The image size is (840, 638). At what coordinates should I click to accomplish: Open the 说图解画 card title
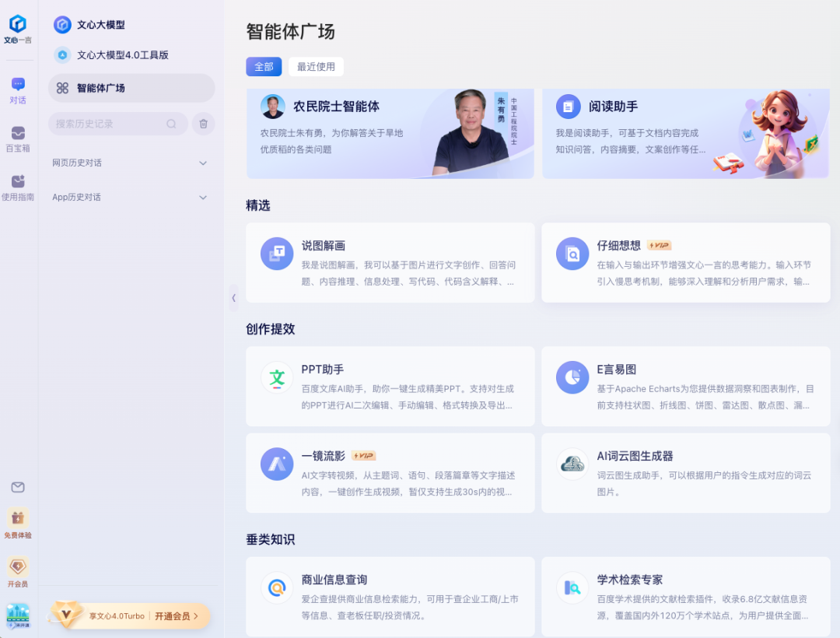pos(323,246)
